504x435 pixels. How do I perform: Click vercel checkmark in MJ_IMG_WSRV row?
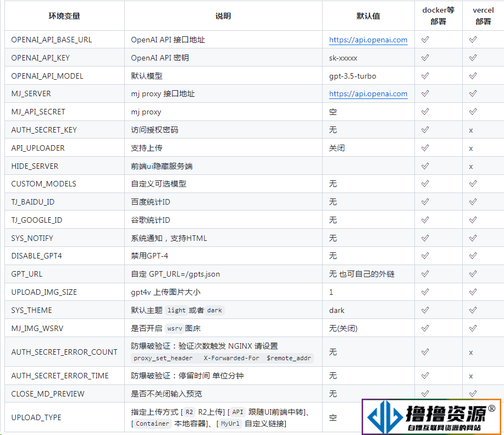point(473,328)
